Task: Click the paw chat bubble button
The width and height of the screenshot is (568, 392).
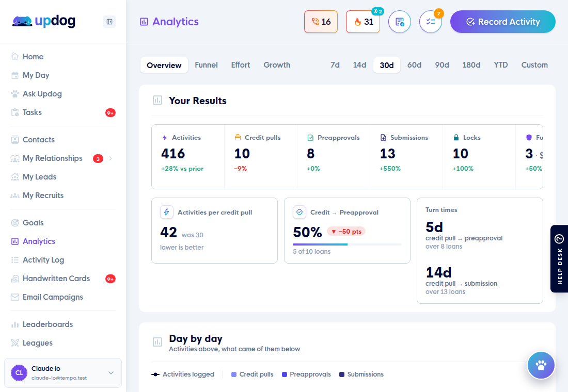Action: click(x=541, y=365)
